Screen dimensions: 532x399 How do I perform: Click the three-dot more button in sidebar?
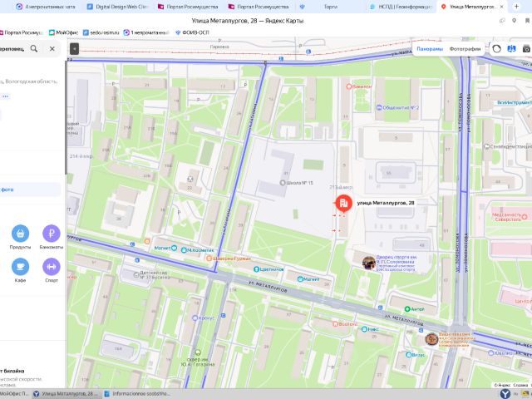click(x=6, y=96)
